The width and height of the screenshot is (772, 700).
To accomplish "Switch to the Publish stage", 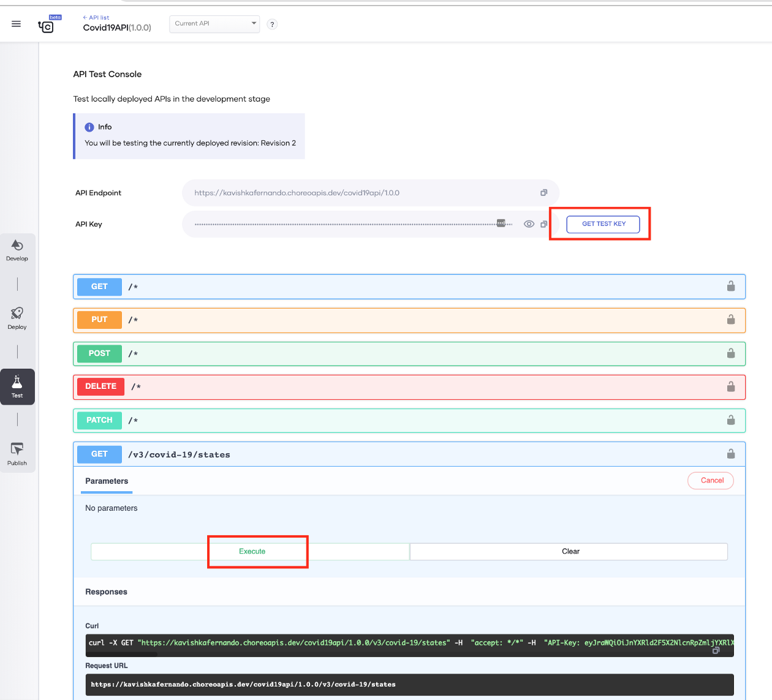I will [x=17, y=454].
